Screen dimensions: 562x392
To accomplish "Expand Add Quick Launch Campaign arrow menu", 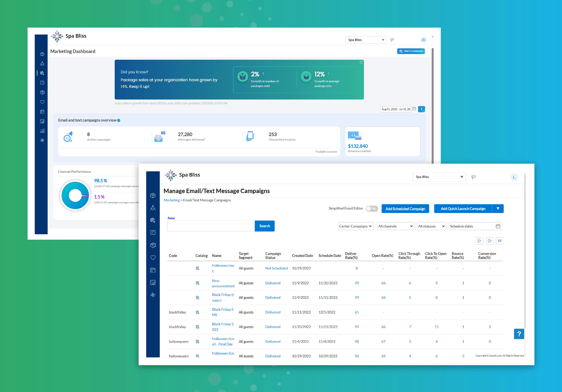I will tap(498, 209).
